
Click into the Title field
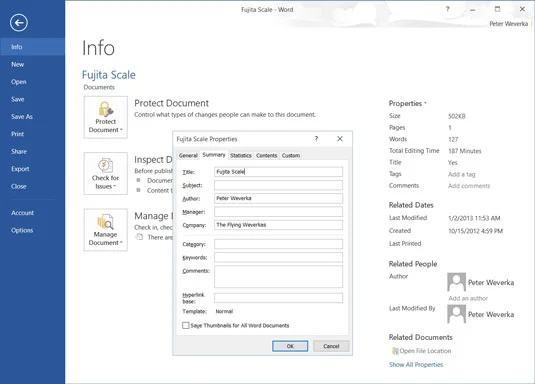pos(278,172)
